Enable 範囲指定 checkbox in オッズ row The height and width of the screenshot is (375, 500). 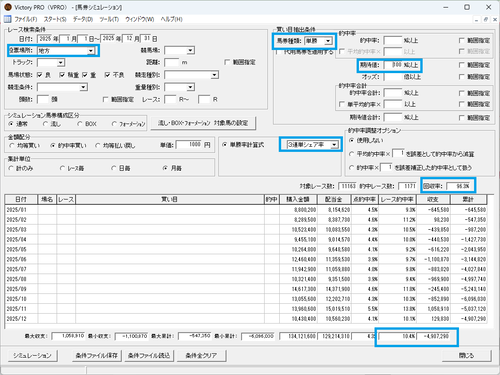click(462, 77)
